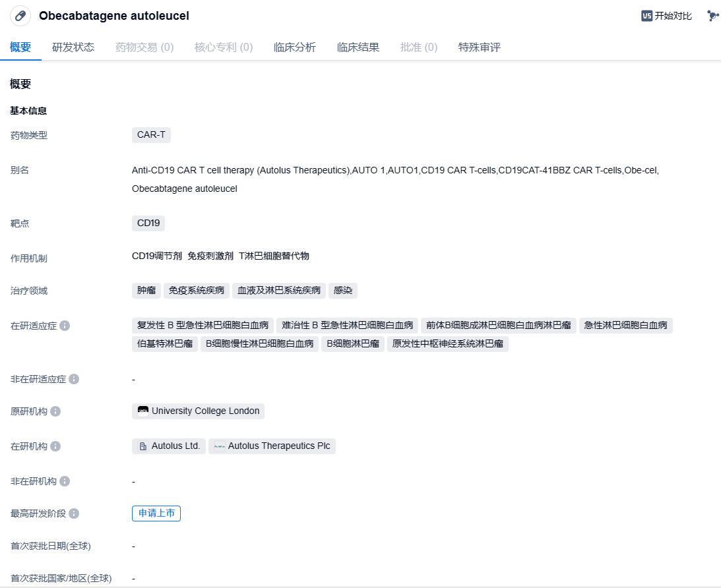
Task: Click info icon next to 非在研适应症
Action: tap(74, 379)
